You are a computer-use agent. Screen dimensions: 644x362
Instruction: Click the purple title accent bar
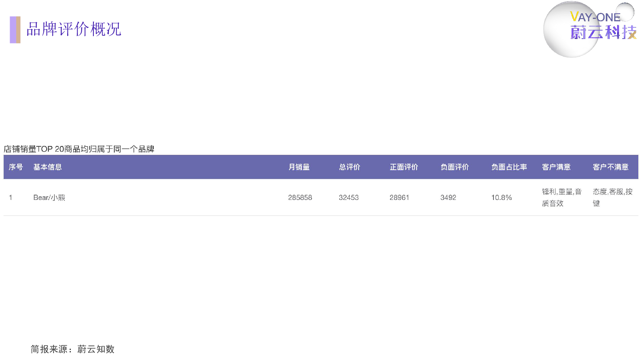click(x=15, y=30)
